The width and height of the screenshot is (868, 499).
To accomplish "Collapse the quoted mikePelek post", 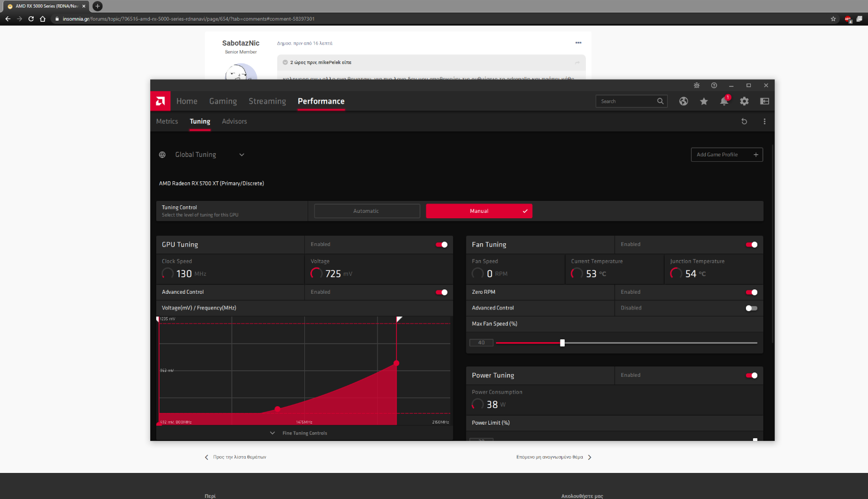I will pos(285,62).
